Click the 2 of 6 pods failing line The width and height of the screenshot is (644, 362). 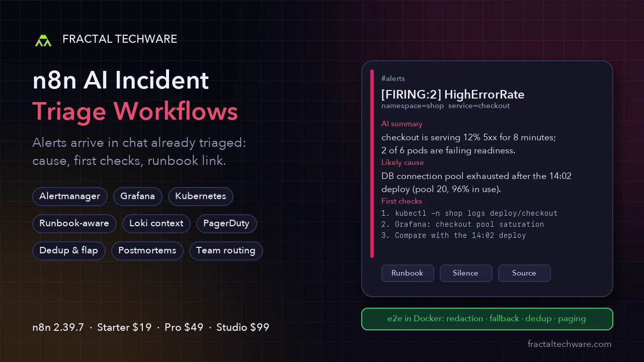448,150
